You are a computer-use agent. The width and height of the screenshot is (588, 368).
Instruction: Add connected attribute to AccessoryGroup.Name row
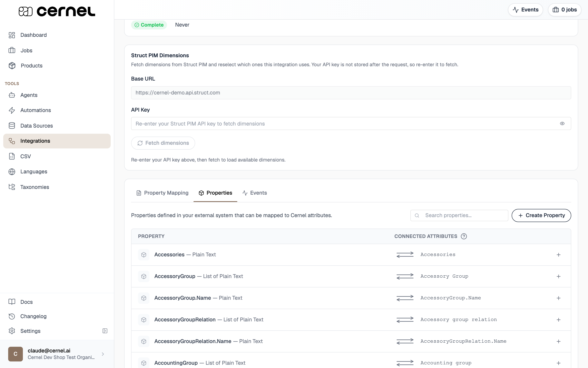559,298
